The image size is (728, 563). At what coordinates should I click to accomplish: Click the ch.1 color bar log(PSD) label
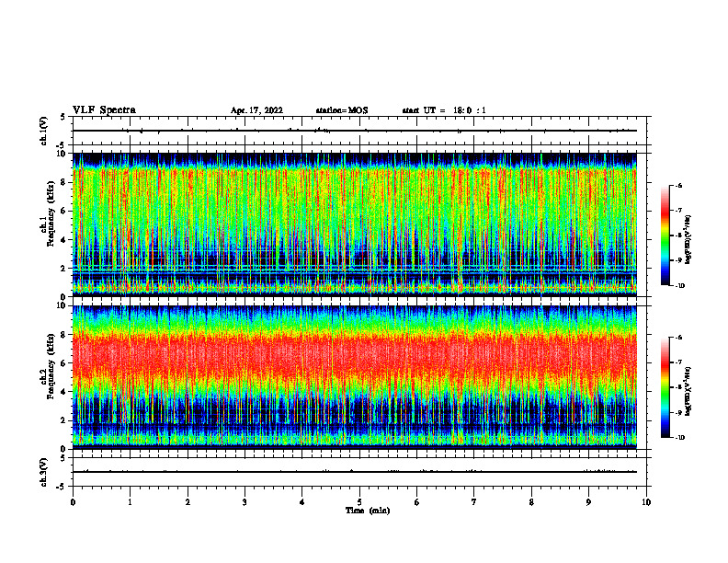tap(688, 240)
